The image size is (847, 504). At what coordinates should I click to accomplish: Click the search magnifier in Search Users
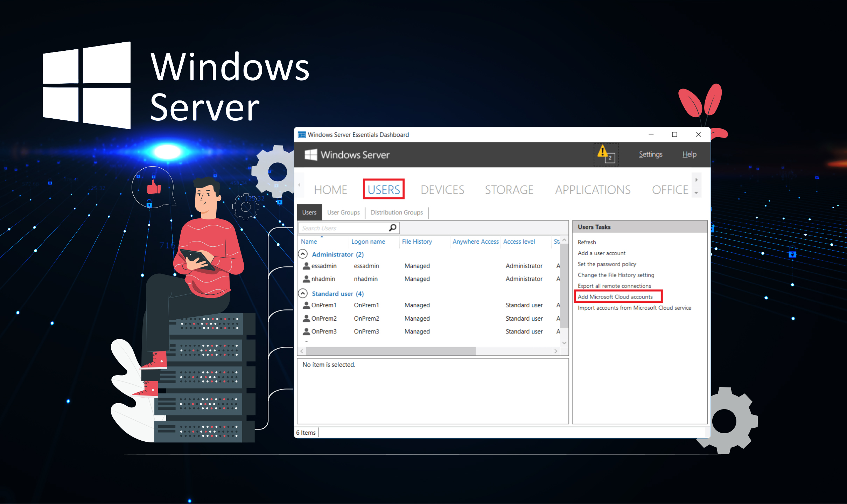pyautogui.click(x=393, y=228)
